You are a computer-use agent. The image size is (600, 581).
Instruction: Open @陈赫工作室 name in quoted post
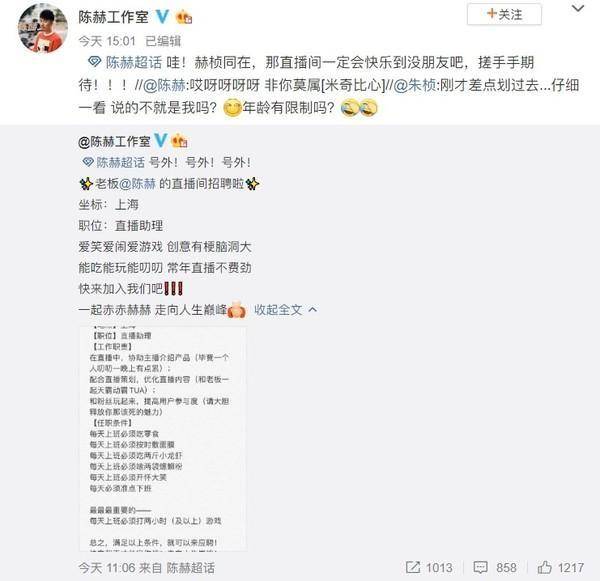[x=114, y=141]
